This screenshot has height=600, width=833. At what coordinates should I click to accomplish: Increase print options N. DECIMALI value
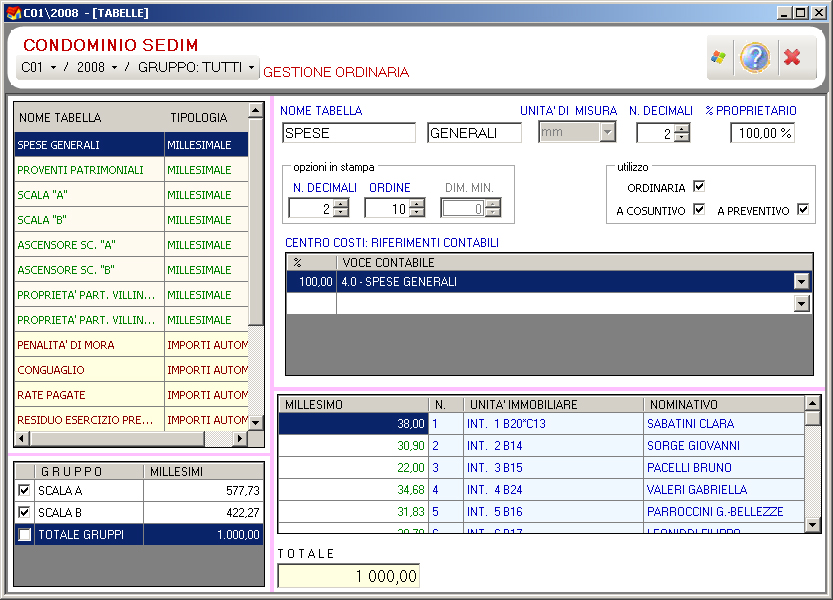(341, 204)
